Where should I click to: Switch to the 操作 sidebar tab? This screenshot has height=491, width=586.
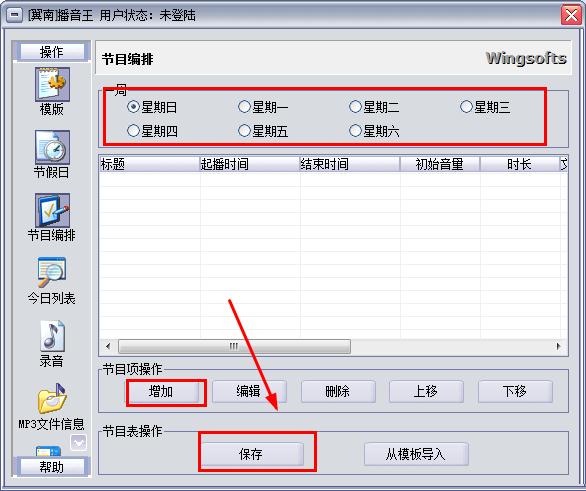pyautogui.click(x=52, y=52)
